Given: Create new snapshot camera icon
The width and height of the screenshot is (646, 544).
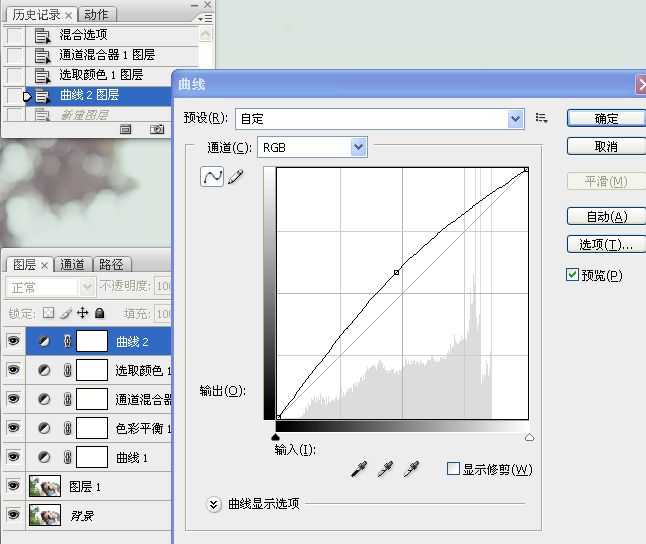Looking at the screenshot, I should [x=157, y=129].
